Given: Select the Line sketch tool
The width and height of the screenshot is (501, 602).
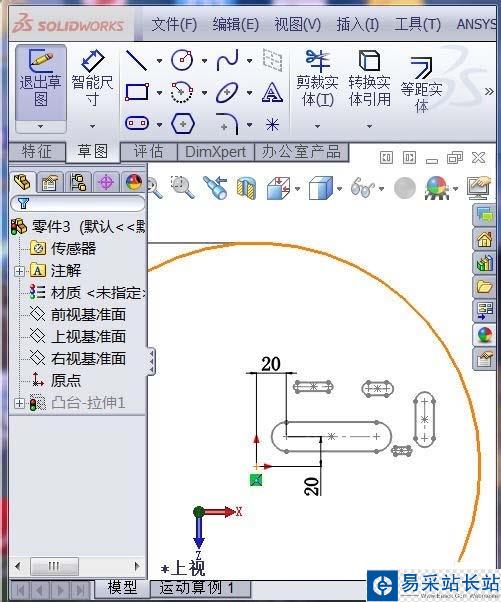Looking at the screenshot, I should 136,60.
